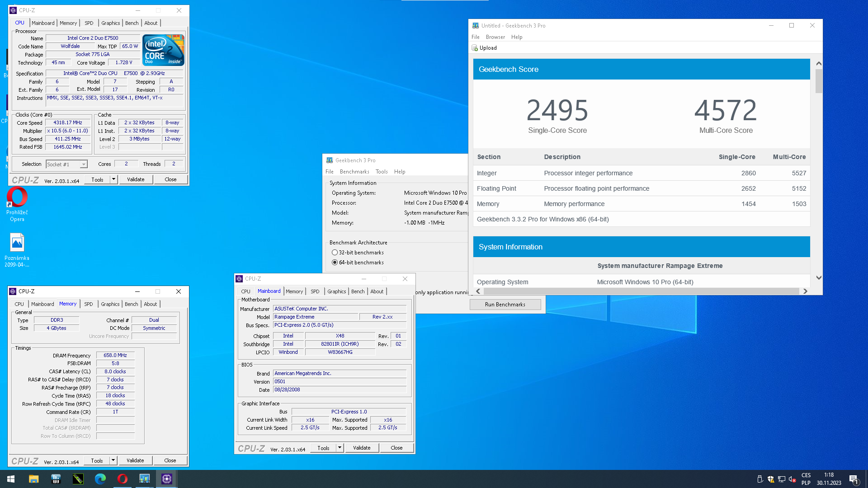Click the CES PLP language indicator
The width and height of the screenshot is (868, 488).
point(806,479)
